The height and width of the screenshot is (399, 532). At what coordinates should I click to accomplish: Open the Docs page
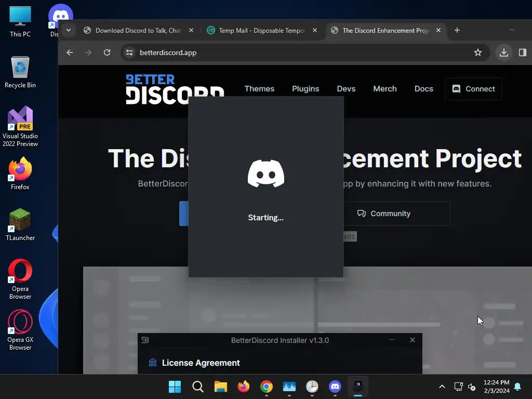click(424, 89)
